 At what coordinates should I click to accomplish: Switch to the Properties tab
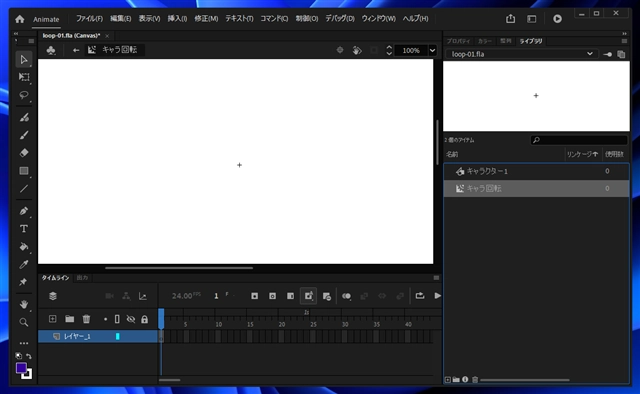[458, 41]
